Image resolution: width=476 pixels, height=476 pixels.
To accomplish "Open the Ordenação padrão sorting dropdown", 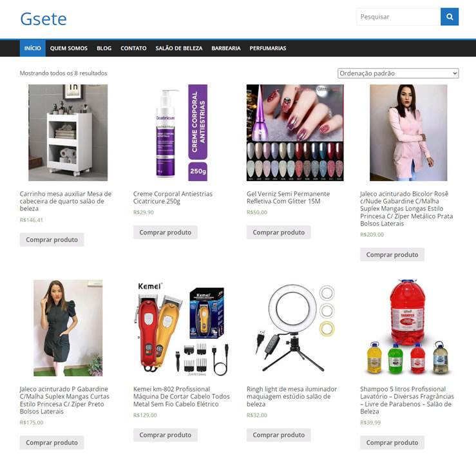I will (x=398, y=73).
